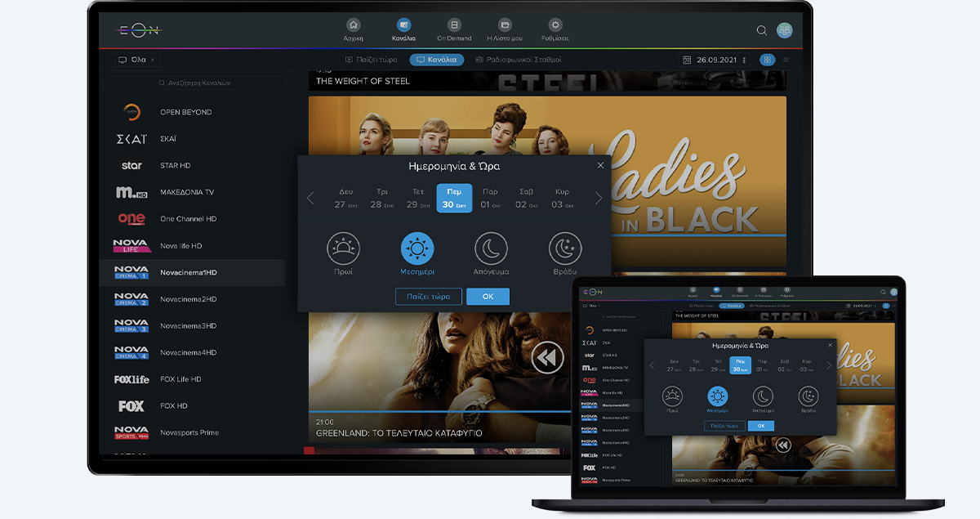Open the On Demand section on the TV
Screen dimensions: 980x519
click(455, 25)
